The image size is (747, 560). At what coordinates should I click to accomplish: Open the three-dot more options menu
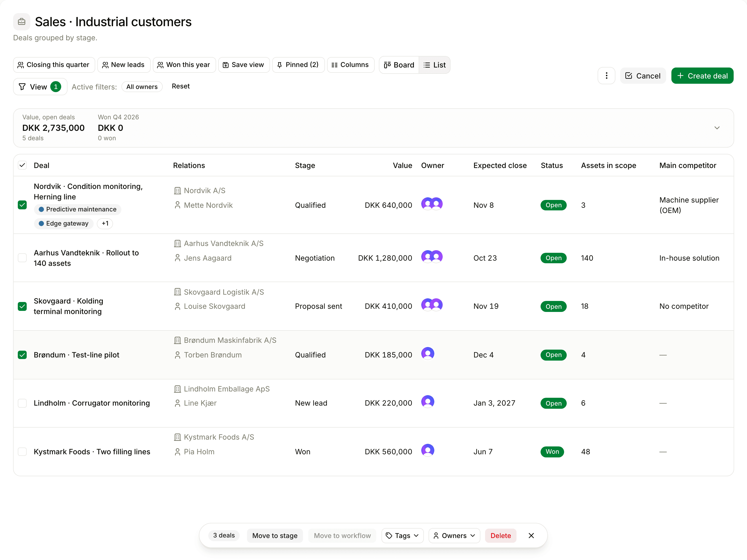[606, 76]
